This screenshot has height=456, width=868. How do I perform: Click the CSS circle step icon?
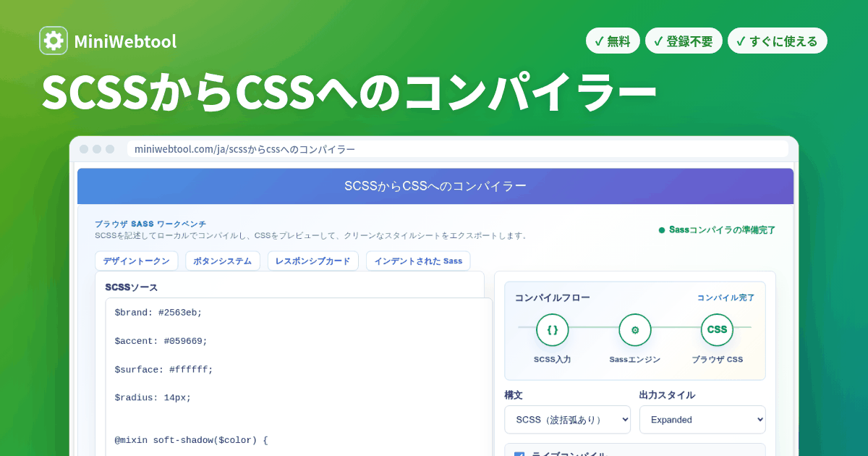point(718,330)
